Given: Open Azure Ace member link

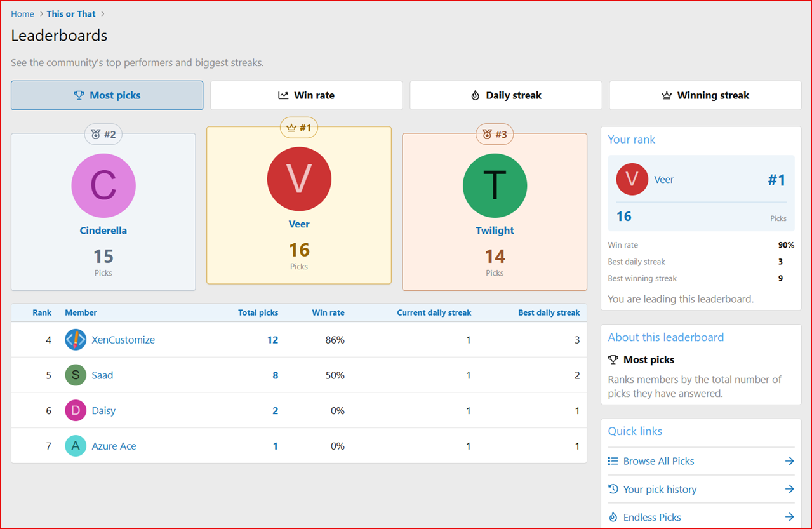Looking at the screenshot, I should [114, 446].
